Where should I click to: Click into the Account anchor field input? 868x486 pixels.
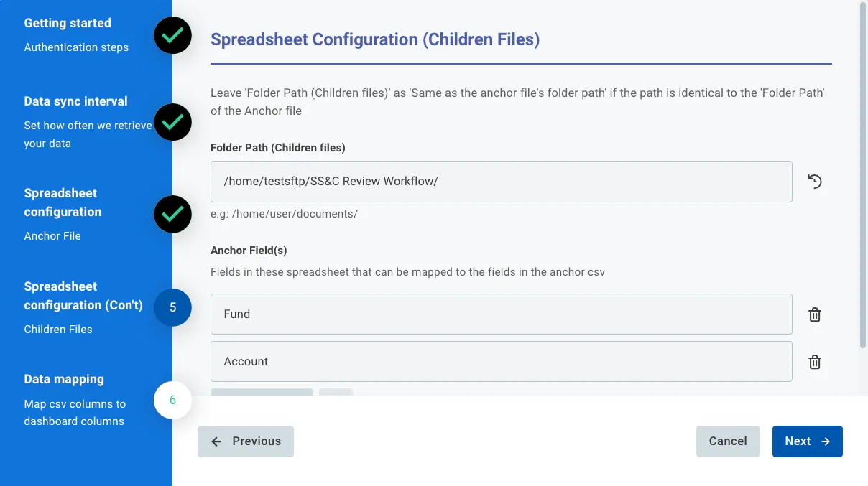click(501, 362)
